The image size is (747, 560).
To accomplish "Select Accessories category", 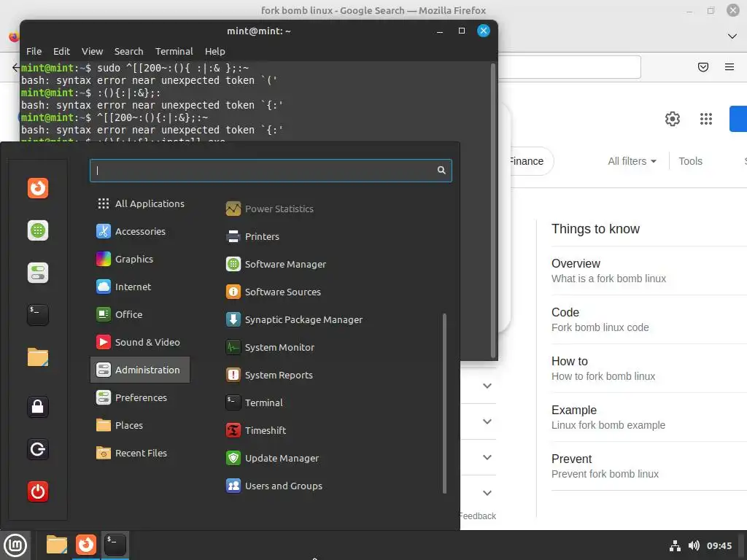I will click(140, 231).
